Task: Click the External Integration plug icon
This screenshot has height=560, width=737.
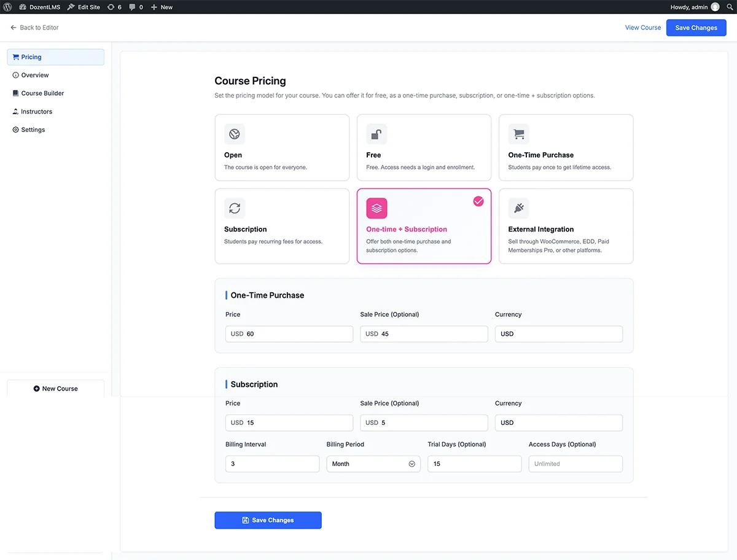Action: tap(518, 208)
